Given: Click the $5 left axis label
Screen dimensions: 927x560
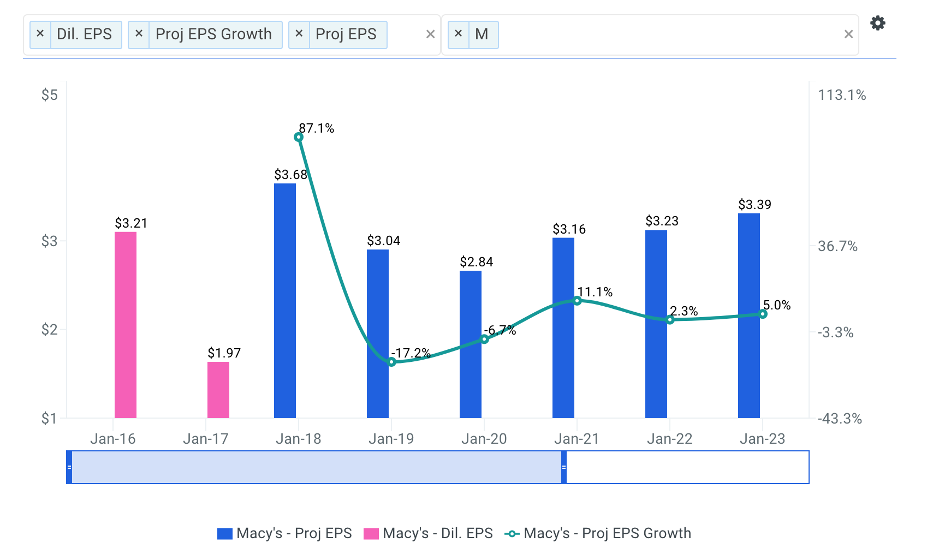Looking at the screenshot, I should pos(50,95).
